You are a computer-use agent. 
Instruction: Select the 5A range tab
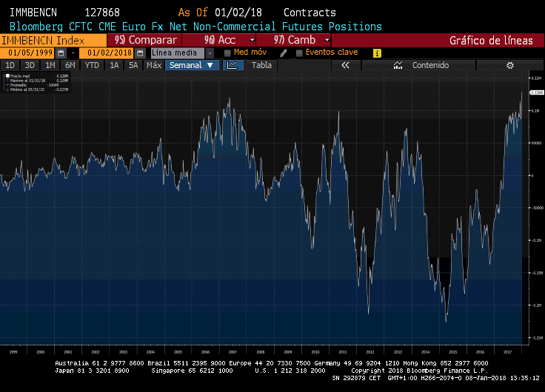pyautogui.click(x=133, y=65)
